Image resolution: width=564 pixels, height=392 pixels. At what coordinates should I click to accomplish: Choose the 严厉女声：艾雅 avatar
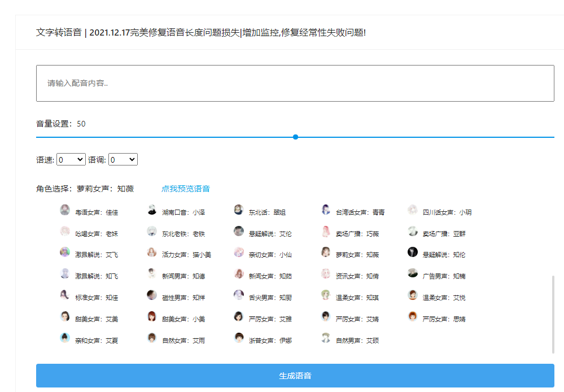point(239,316)
